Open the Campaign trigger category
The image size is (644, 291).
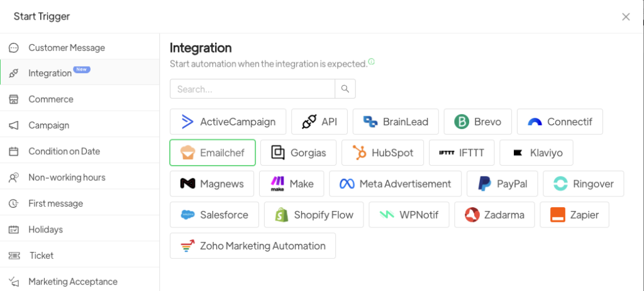point(48,125)
